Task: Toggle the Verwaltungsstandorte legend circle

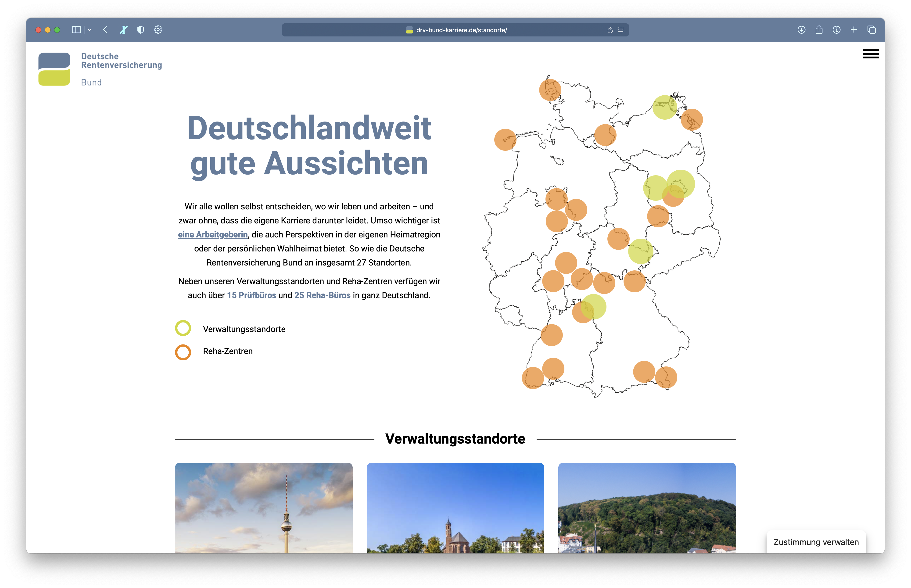Action: click(x=183, y=328)
